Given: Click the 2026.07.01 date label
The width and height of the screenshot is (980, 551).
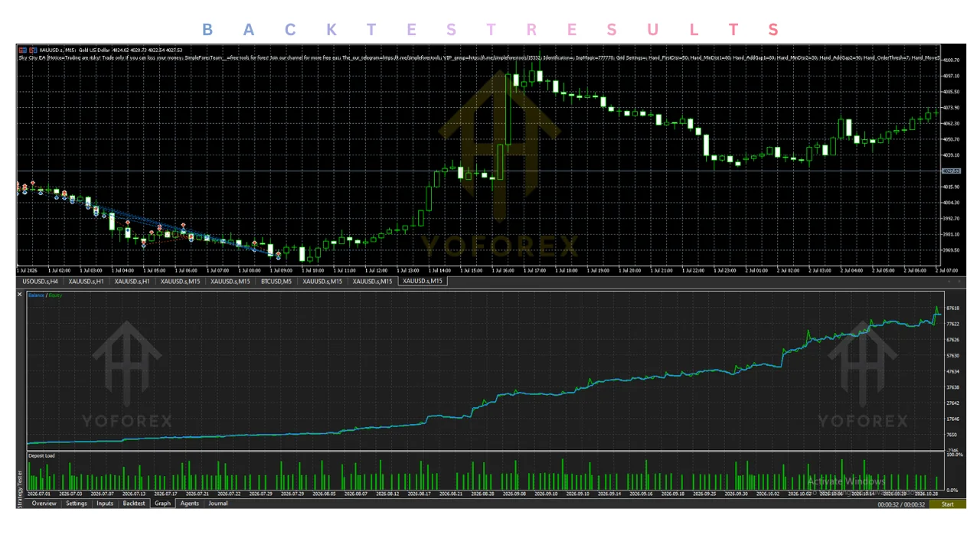Looking at the screenshot, I should click(x=39, y=494).
